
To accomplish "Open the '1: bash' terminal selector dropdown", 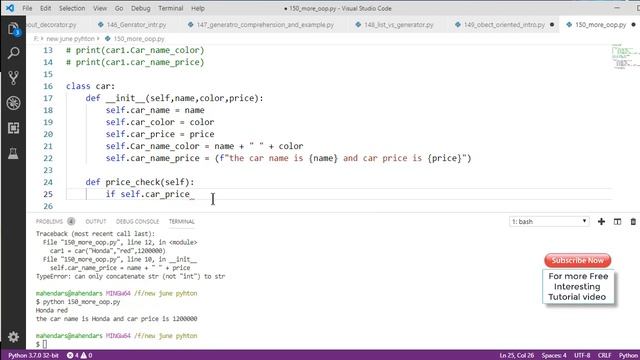I will 549,222.
